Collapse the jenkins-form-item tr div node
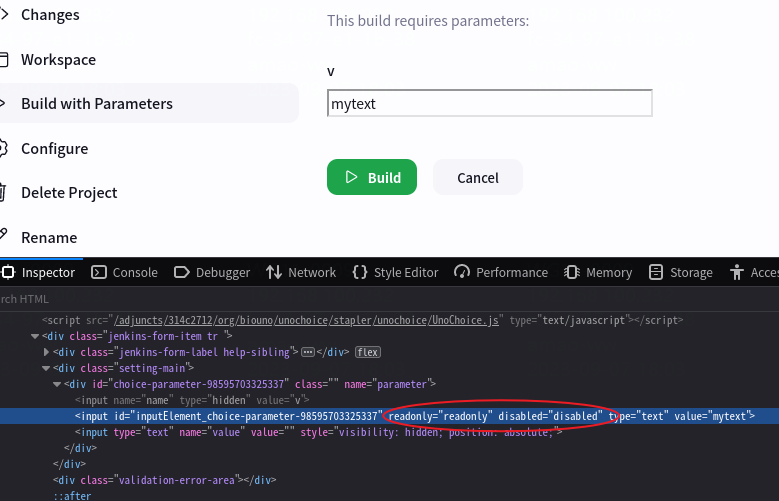 pyautogui.click(x=35, y=336)
